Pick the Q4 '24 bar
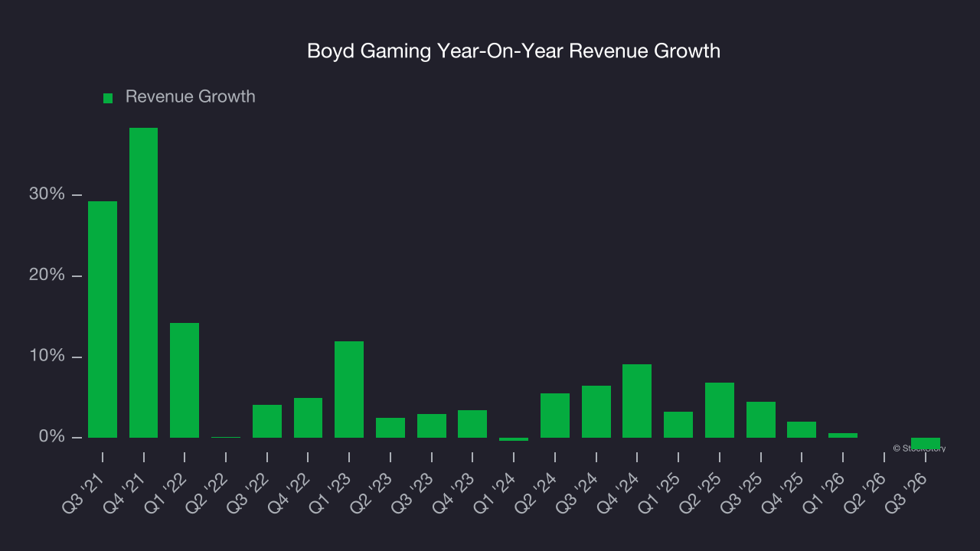Screen dimensions: 980x551 (637, 401)
